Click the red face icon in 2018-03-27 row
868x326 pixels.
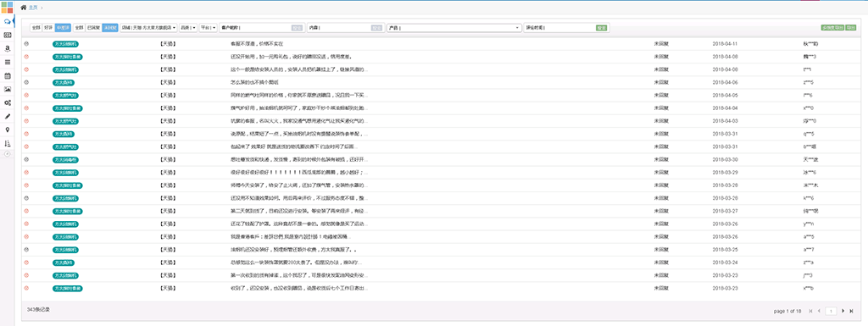pyautogui.click(x=26, y=211)
